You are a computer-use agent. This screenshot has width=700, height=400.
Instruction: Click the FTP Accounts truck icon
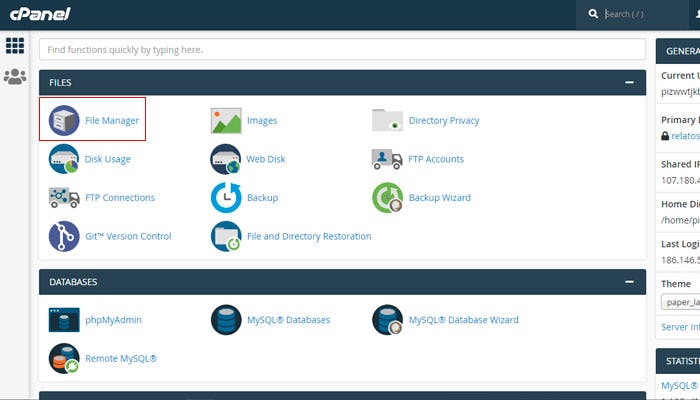pos(387,159)
